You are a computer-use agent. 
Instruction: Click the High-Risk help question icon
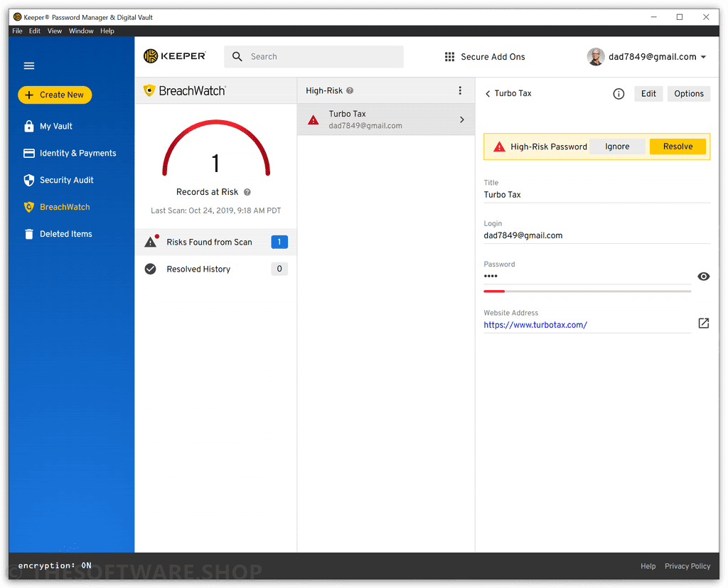(x=350, y=90)
